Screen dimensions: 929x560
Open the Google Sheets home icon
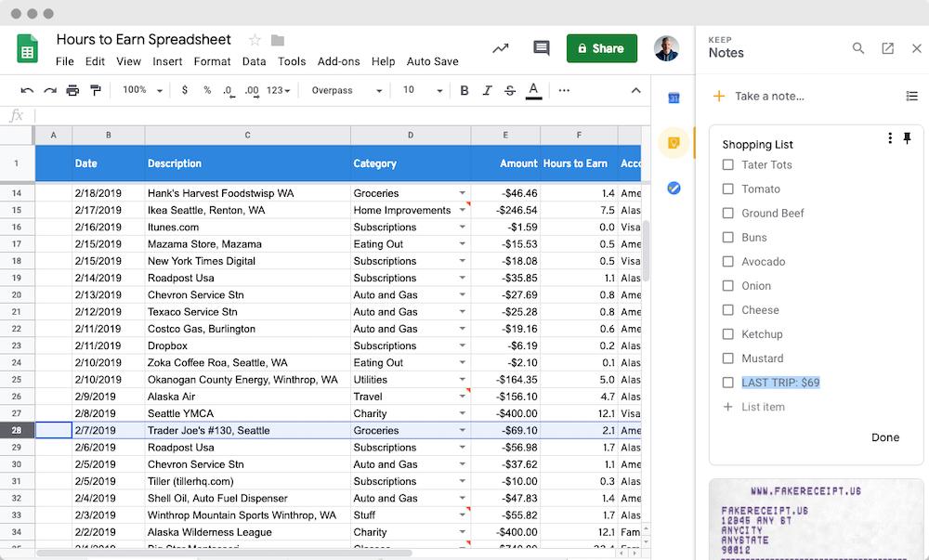point(27,48)
